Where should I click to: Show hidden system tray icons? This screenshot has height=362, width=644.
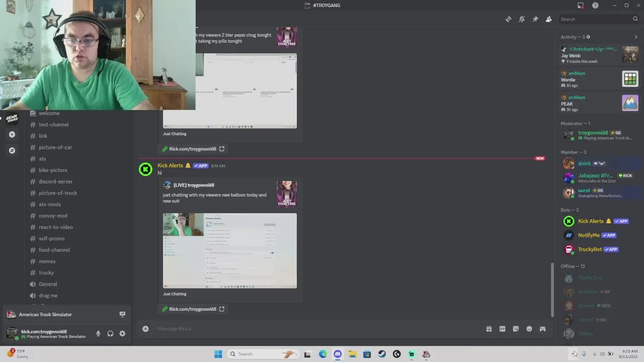(574, 354)
